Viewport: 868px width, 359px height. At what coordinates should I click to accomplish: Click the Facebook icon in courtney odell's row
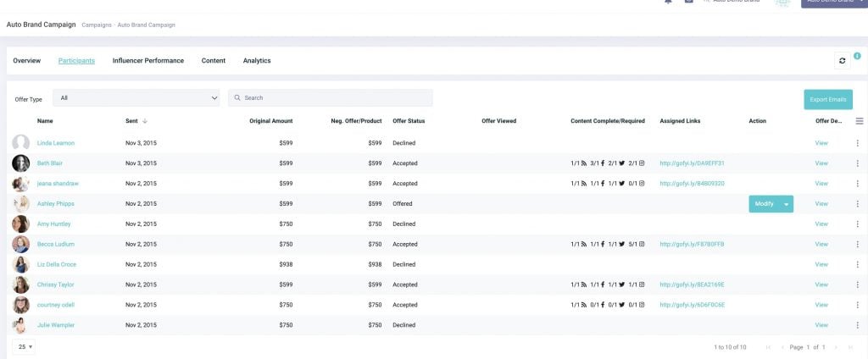[603, 305]
